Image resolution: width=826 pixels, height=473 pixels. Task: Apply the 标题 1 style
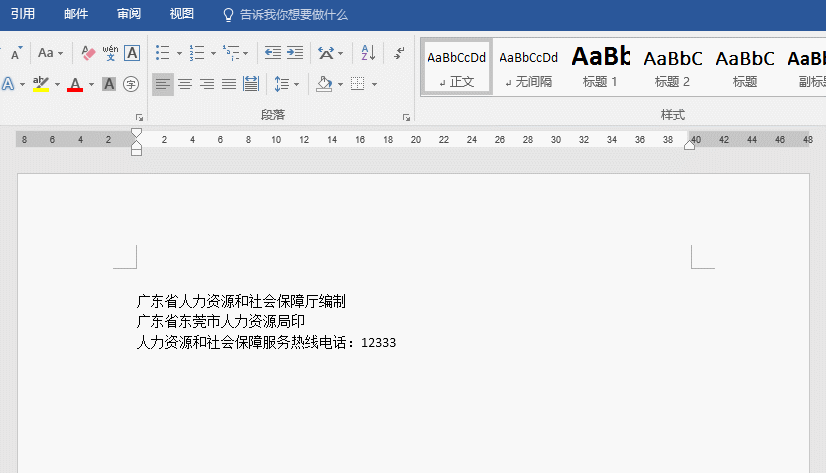coord(600,67)
